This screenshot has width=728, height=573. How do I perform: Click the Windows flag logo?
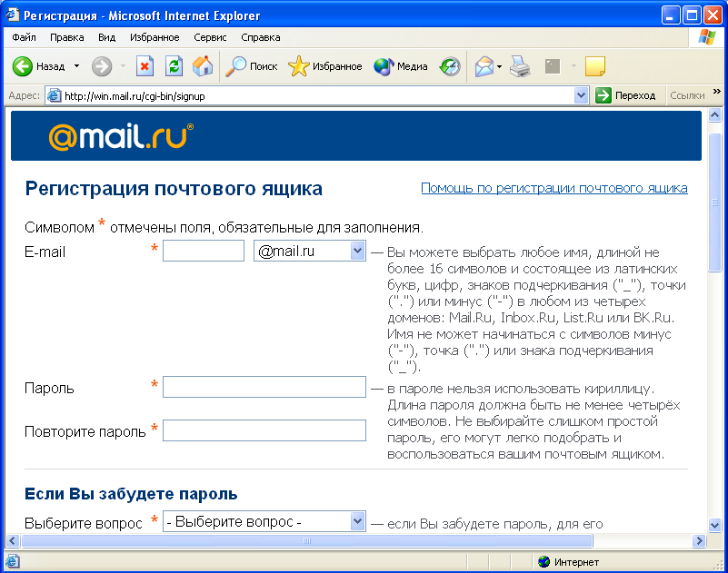click(x=707, y=37)
